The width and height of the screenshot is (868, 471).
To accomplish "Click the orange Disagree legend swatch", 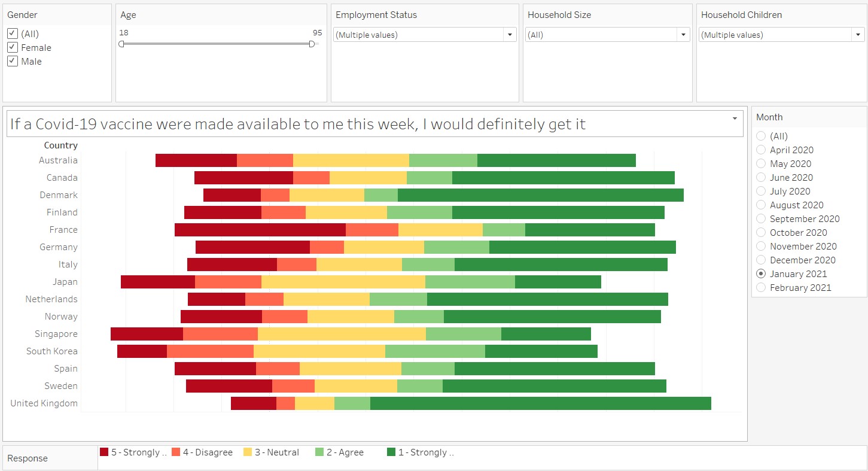I will click(x=176, y=452).
